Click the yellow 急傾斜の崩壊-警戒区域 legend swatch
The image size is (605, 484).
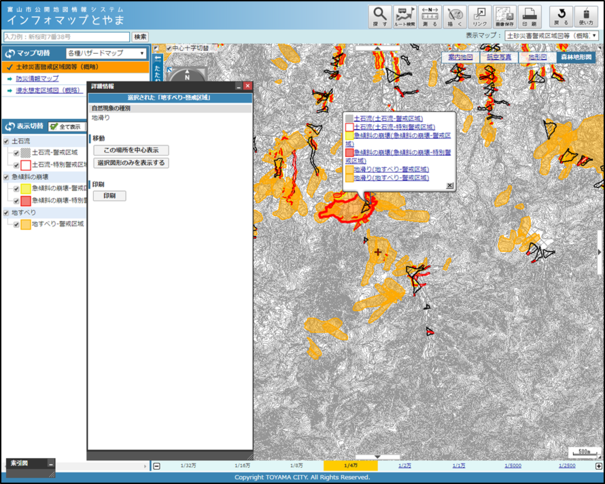click(x=26, y=189)
